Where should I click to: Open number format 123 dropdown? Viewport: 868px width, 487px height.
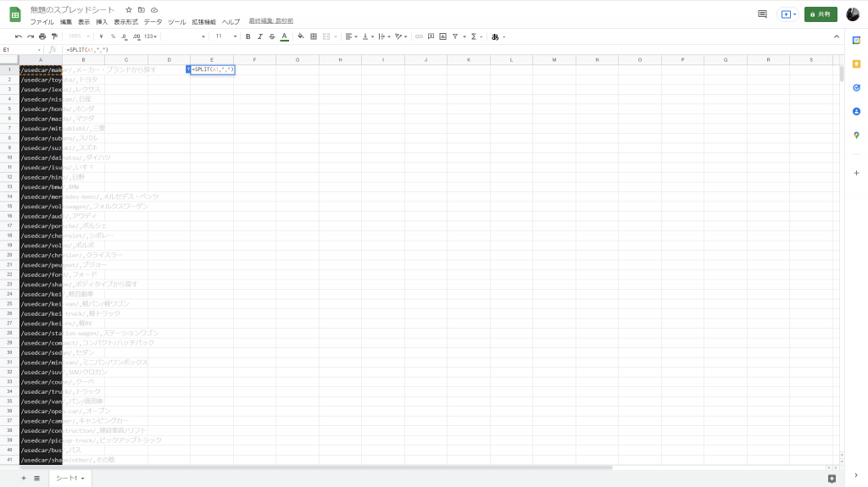151,36
